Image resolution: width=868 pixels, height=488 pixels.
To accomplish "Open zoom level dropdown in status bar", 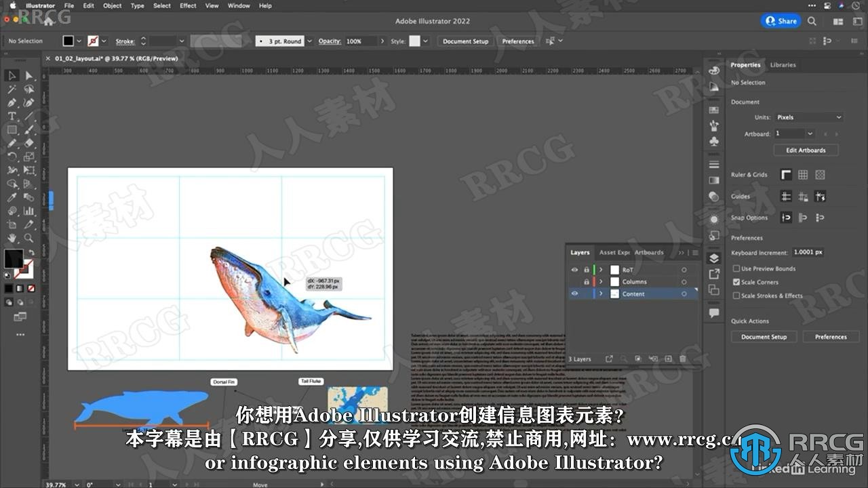I will coord(76,485).
